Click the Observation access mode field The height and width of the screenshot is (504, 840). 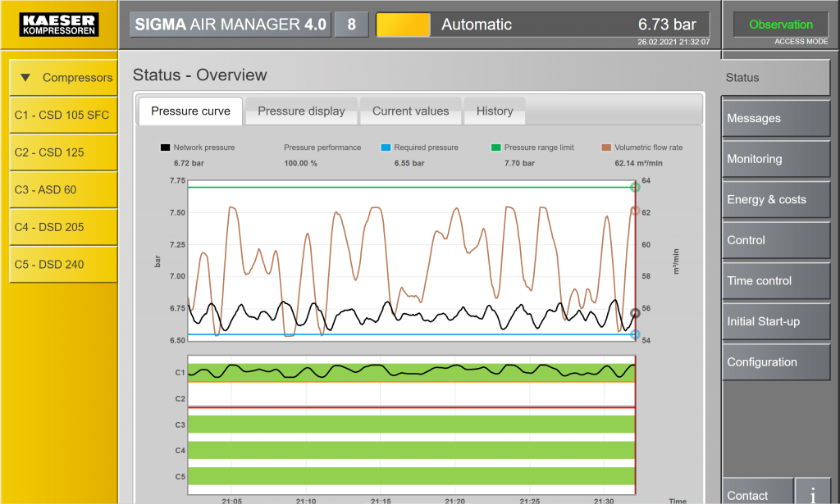click(780, 25)
